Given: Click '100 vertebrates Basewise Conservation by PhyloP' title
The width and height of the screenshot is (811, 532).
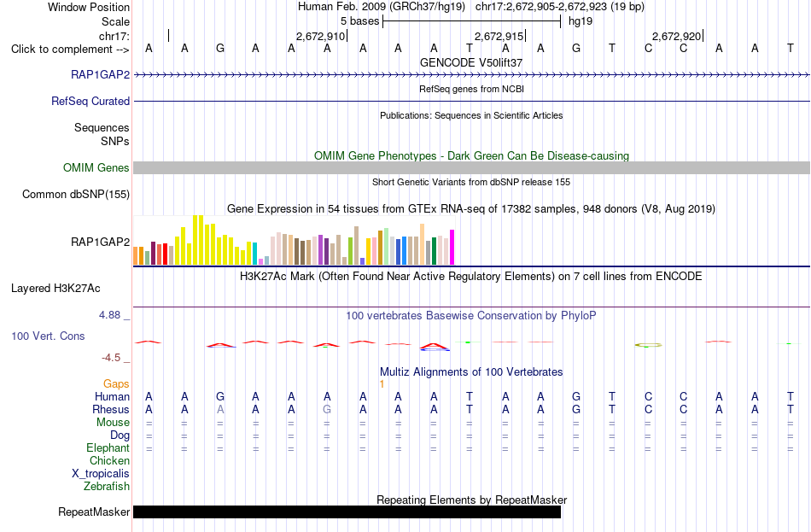Looking at the screenshot, I should pos(471,316).
